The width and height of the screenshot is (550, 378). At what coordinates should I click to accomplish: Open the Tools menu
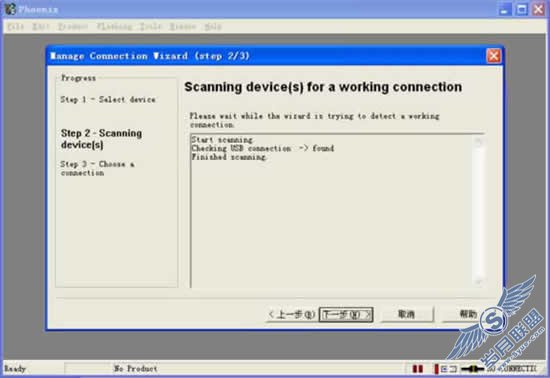pos(151,27)
